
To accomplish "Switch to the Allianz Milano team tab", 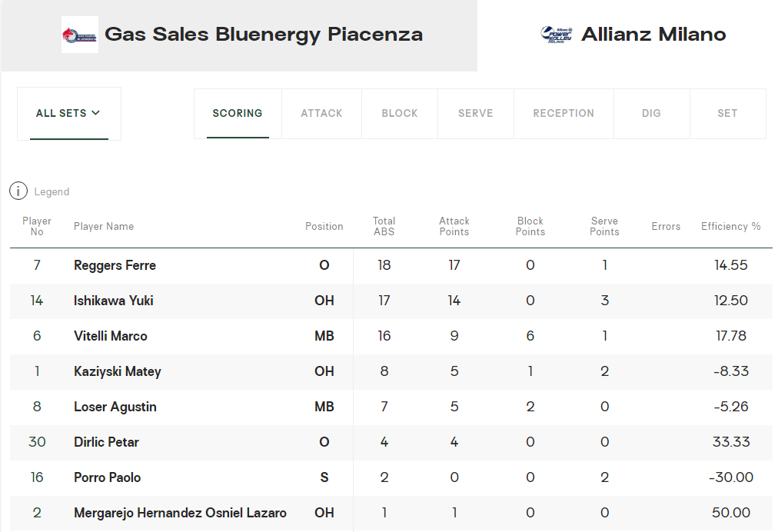I will coord(627,35).
